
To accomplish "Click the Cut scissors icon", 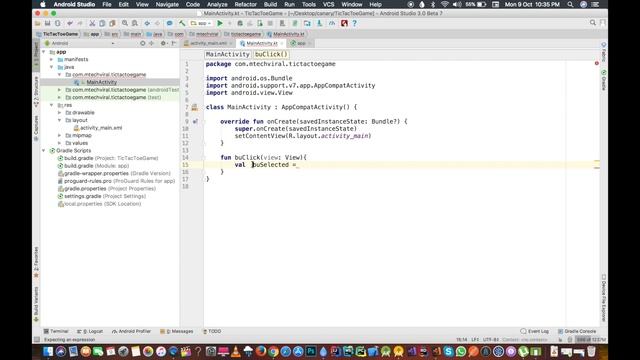I will 92,23.
